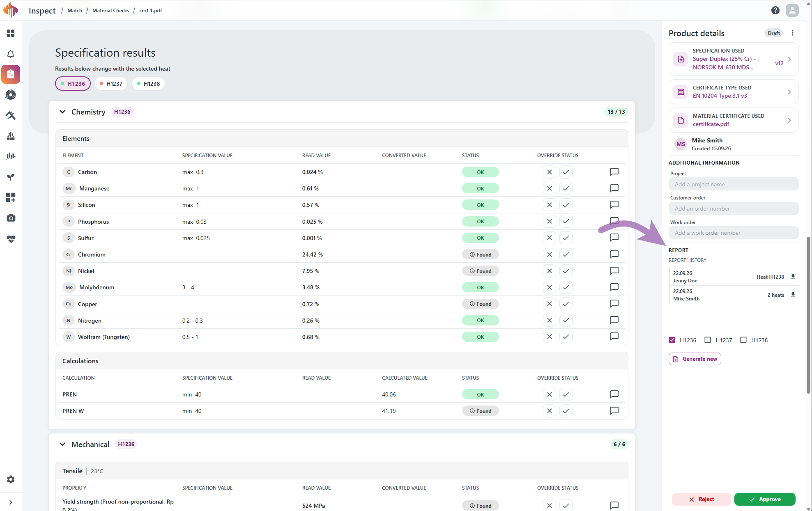Click the Generate new report button
The height and width of the screenshot is (511, 812).
point(695,359)
